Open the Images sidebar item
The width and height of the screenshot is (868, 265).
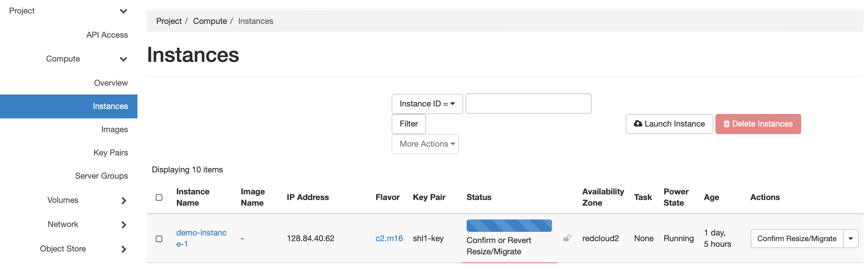point(115,129)
